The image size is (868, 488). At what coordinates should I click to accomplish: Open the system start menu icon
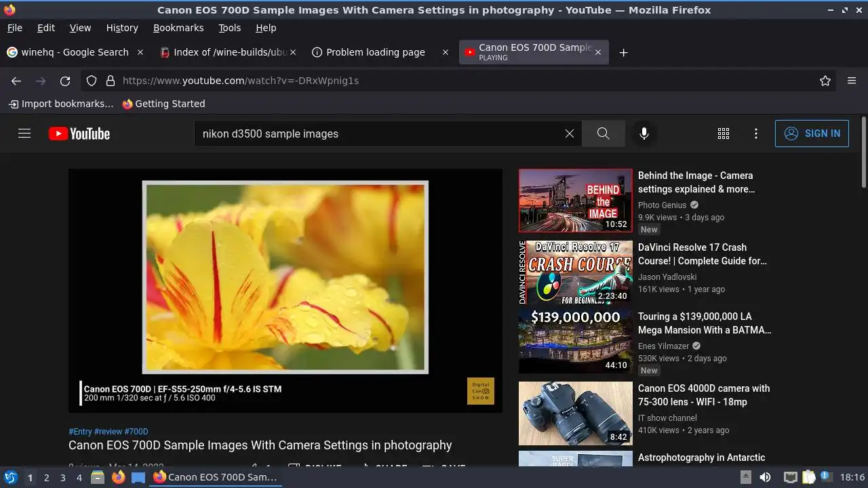tap(11, 477)
